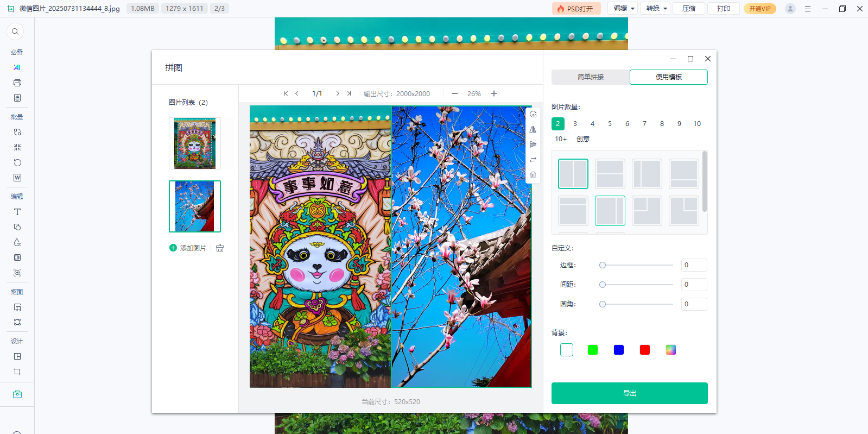868x434 pixels.
Task: Click the 开通VIP button
Action: (760, 9)
